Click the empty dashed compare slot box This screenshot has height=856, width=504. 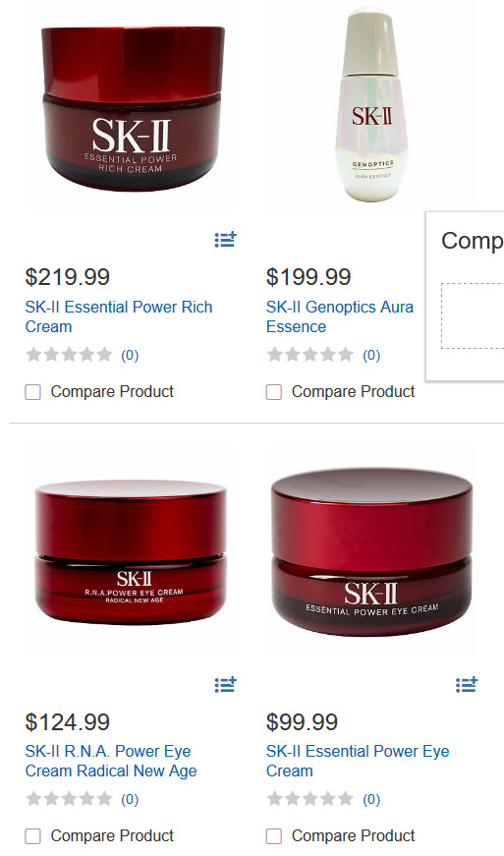click(x=473, y=315)
